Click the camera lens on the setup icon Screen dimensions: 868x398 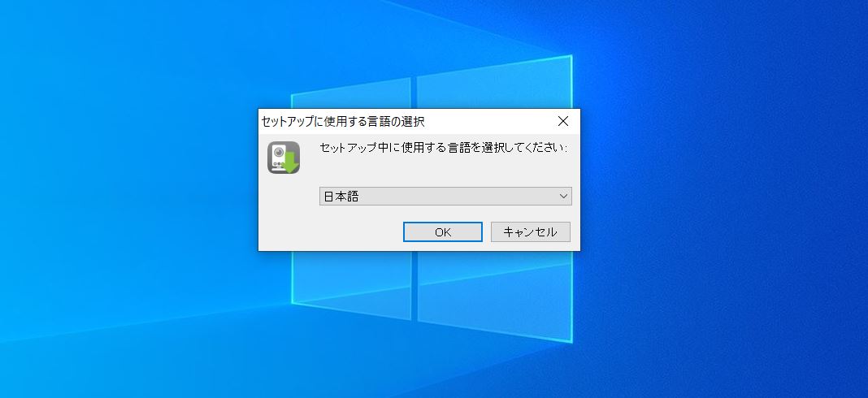pos(279,152)
